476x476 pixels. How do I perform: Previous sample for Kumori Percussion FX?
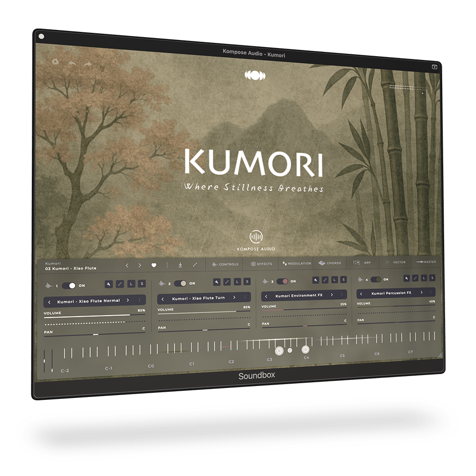(361, 294)
